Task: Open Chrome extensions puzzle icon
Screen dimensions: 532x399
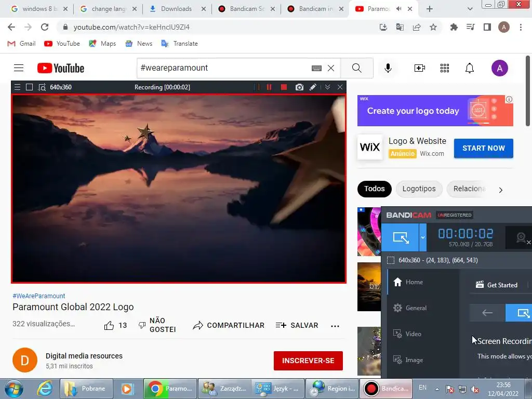Action: [x=454, y=27]
